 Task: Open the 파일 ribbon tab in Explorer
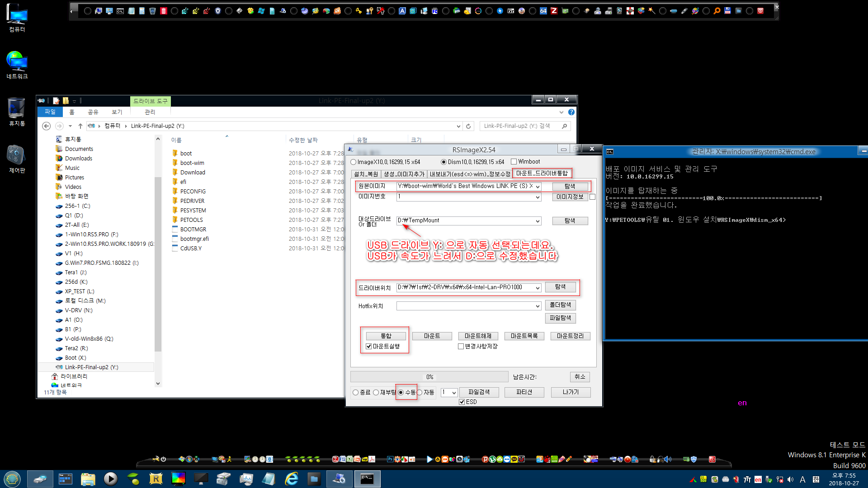point(50,112)
